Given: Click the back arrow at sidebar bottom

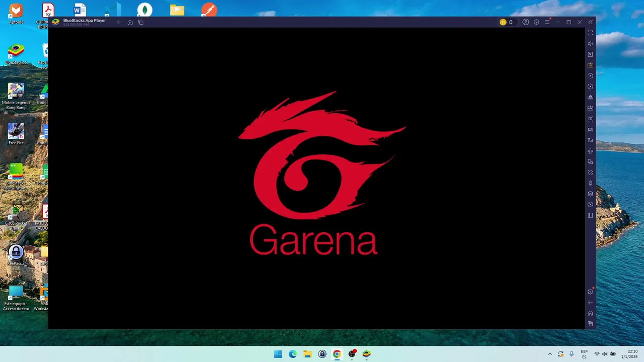Looking at the screenshot, I should 590,302.
